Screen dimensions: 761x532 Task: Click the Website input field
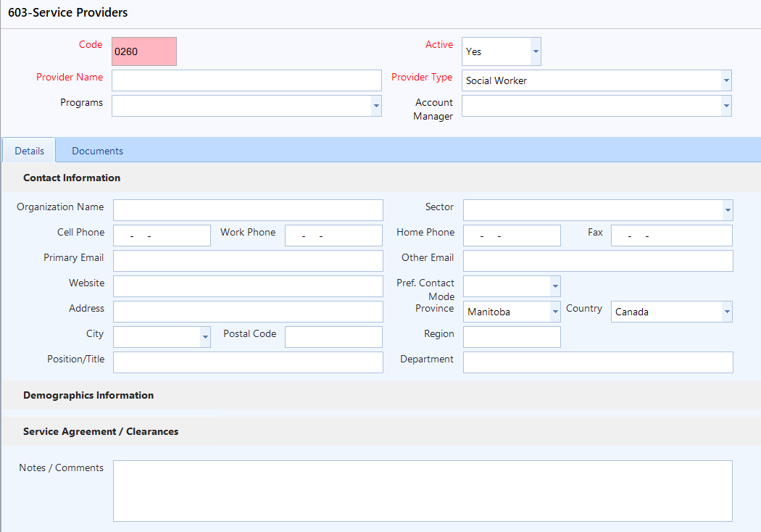(x=248, y=286)
